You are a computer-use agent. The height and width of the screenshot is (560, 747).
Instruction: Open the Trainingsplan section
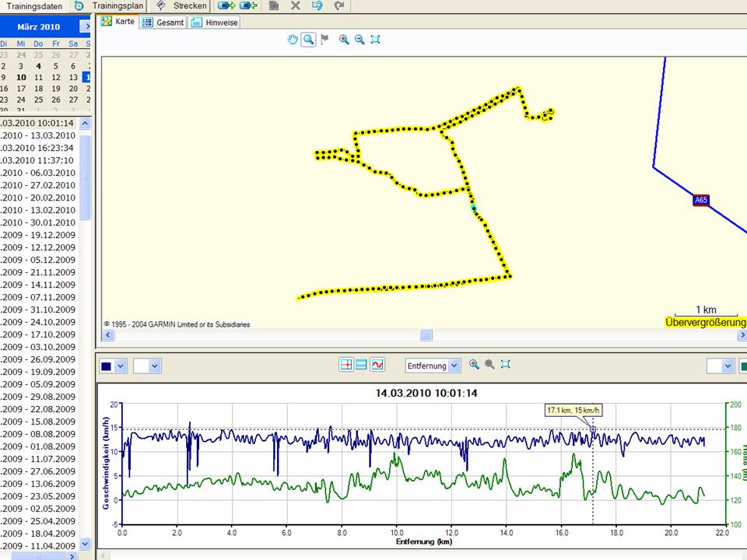tap(109, 5)
